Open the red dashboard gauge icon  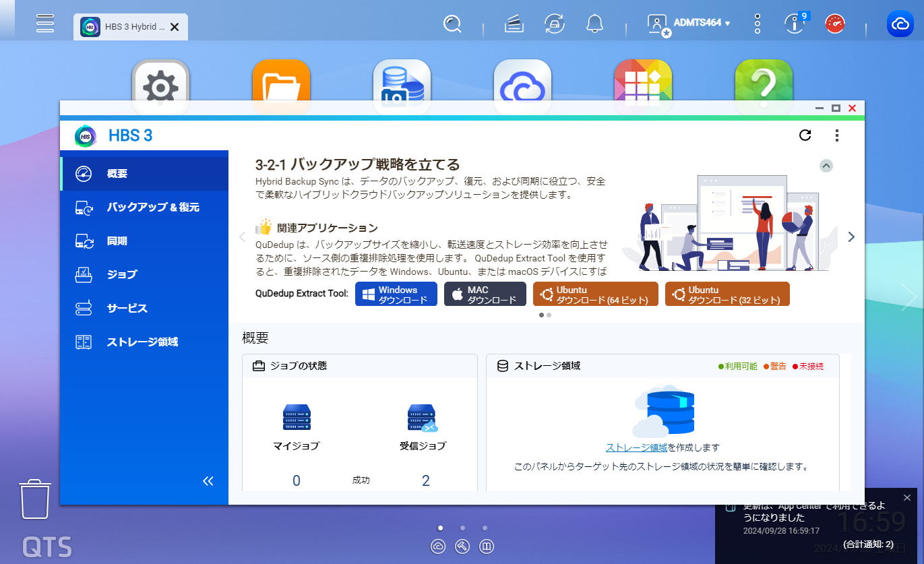coord(835,24)
